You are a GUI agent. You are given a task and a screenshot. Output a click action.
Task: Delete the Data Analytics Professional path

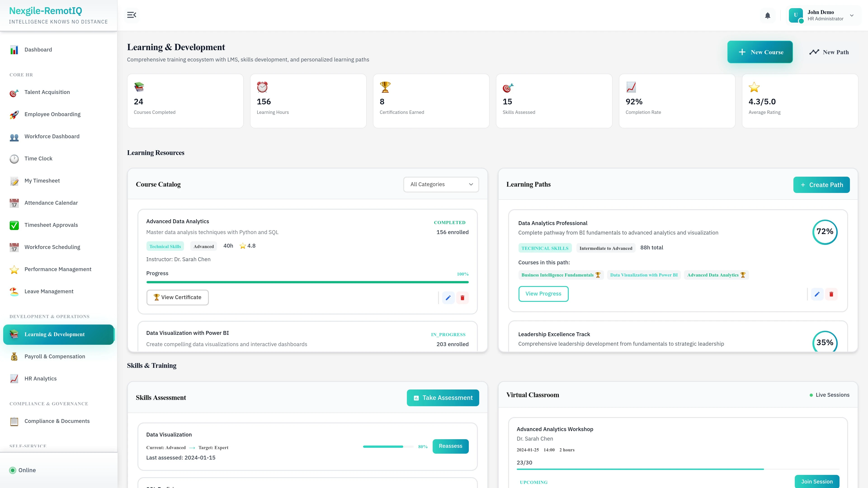click(831, 294)
